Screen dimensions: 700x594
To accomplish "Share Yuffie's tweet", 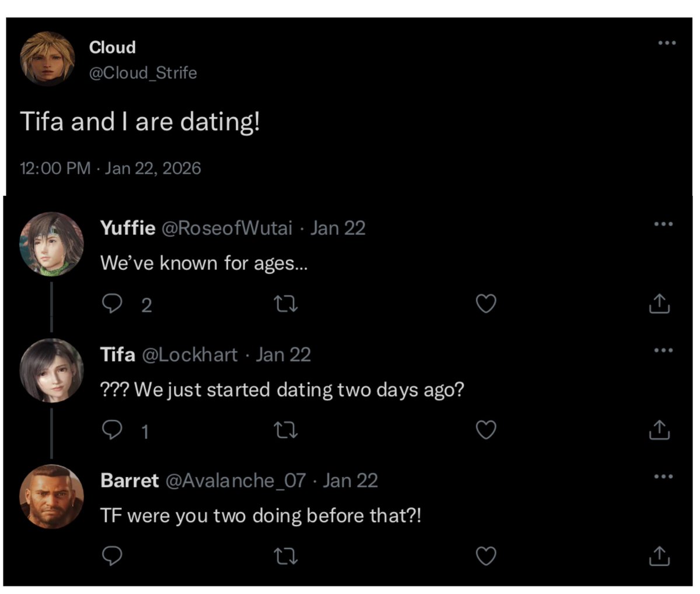I will [659, 304].
